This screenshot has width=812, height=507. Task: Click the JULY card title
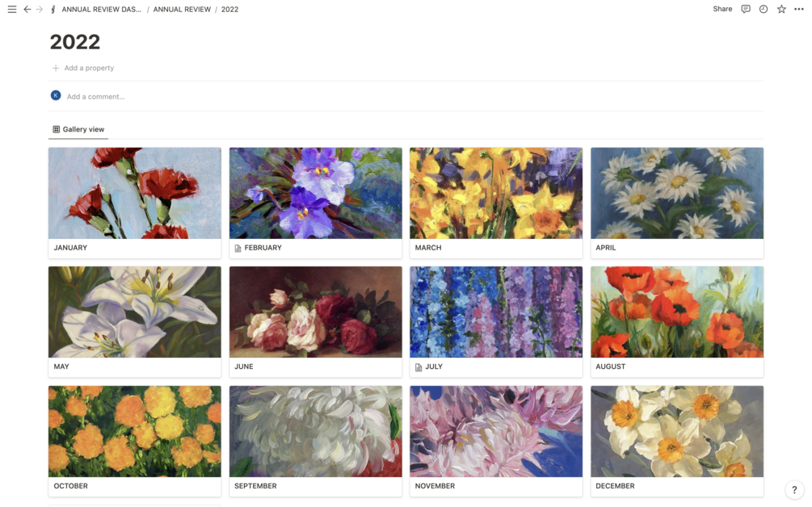[434, 367]
